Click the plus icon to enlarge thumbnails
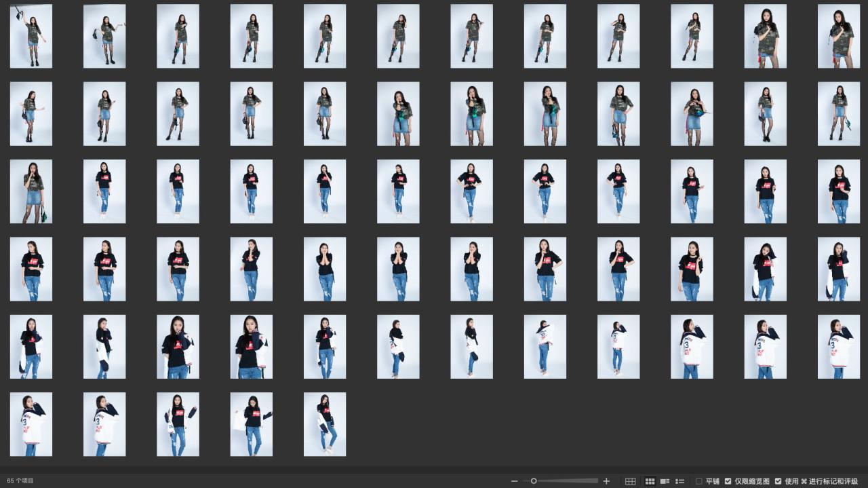The image size is (868, 488). (606, 481)
